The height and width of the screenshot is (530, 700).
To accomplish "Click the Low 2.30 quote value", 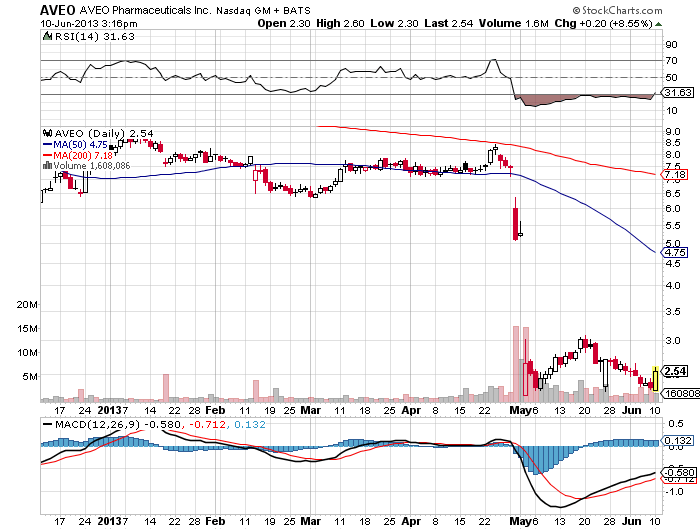I will 394,23.
